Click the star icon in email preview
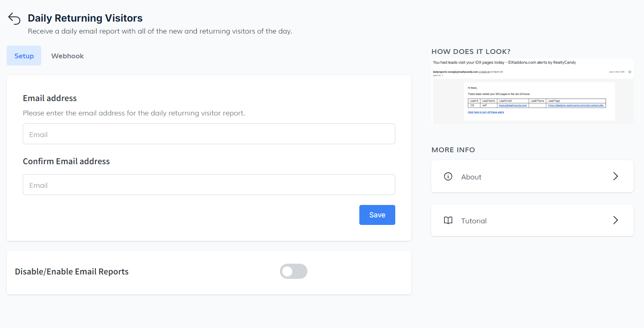Image resolution: width=644 pixels, height=328 pixels. point(630,72)
